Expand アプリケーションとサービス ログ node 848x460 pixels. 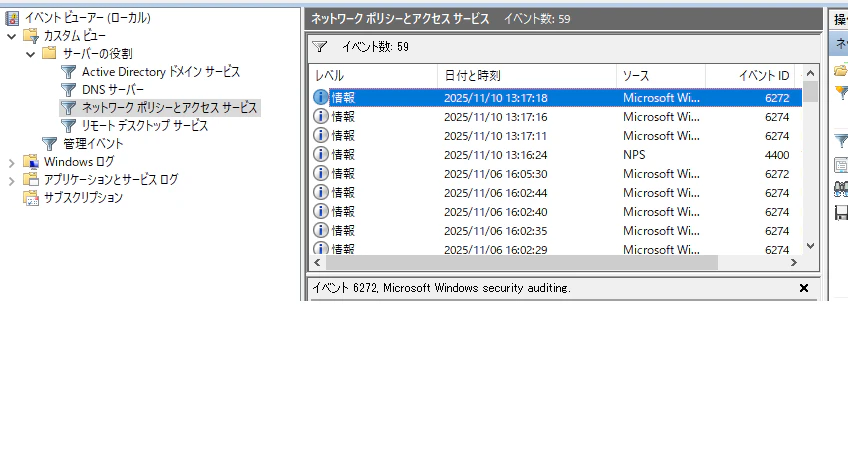pos(11,181)
